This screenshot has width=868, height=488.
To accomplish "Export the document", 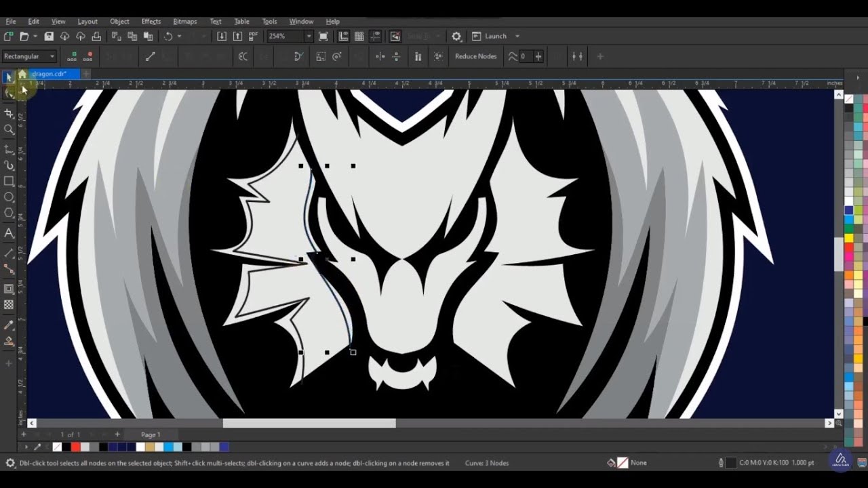I will 237,36.
